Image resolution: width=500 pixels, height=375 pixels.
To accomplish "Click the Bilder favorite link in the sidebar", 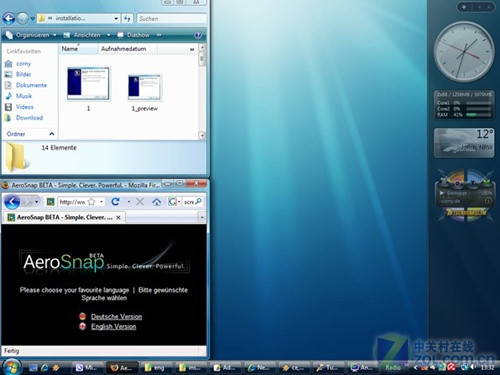I will pyautogui.click(x=23, y=74).
